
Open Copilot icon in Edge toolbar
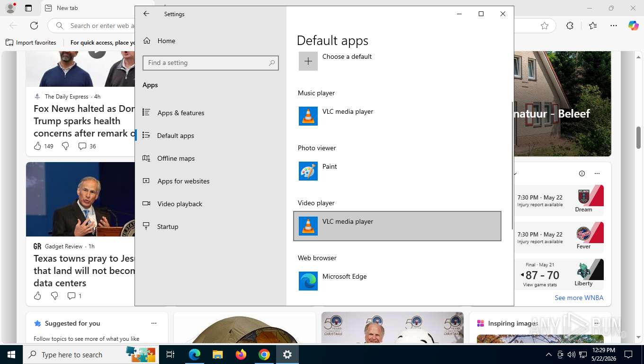tap(634, 26)
